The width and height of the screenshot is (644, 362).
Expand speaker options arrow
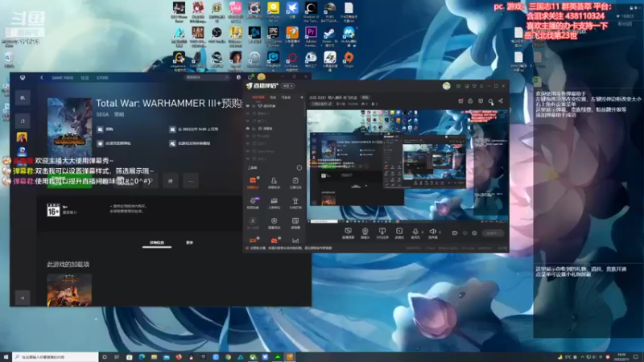pos(440,232)
